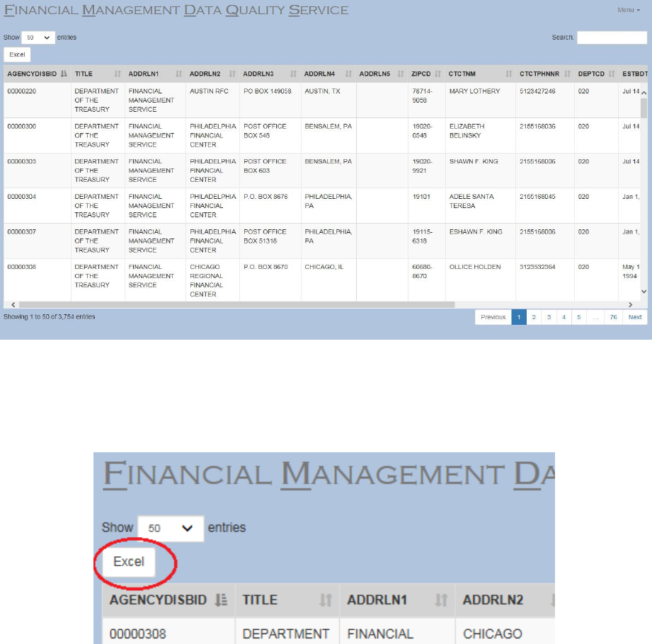
Task: Click horizontal scrollbar right arrow
Action: pos(630,305)
